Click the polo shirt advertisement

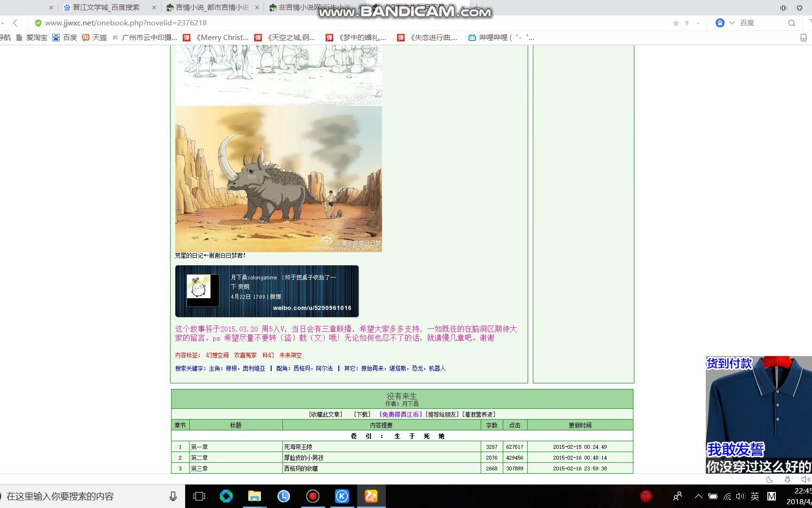point(758,414)
